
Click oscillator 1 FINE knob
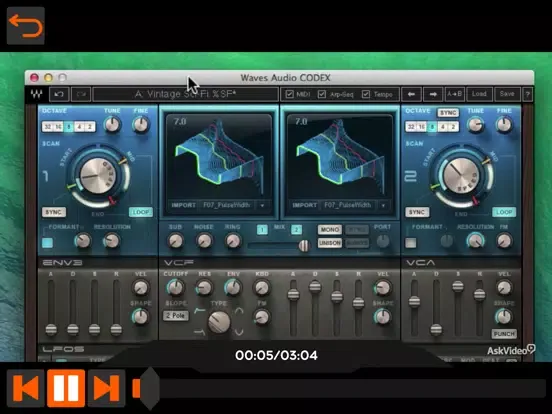(x=141, y=125)
